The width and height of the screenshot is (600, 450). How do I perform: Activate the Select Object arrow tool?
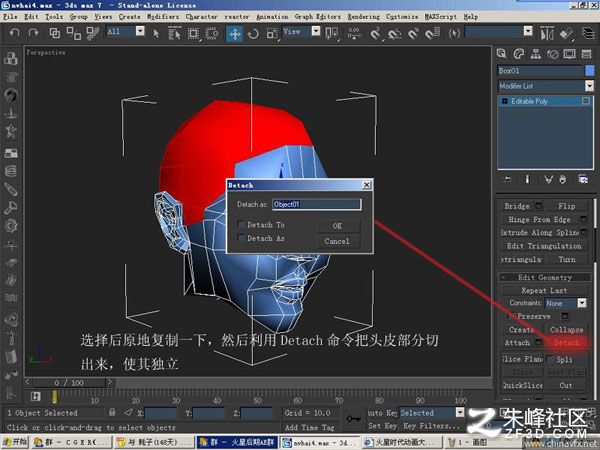coord(156,33)
